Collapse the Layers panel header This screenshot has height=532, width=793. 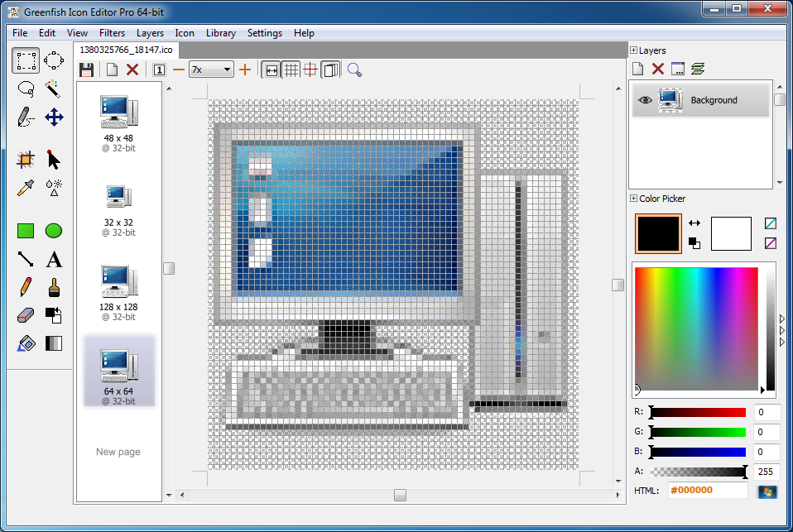[x=634, y=50]
